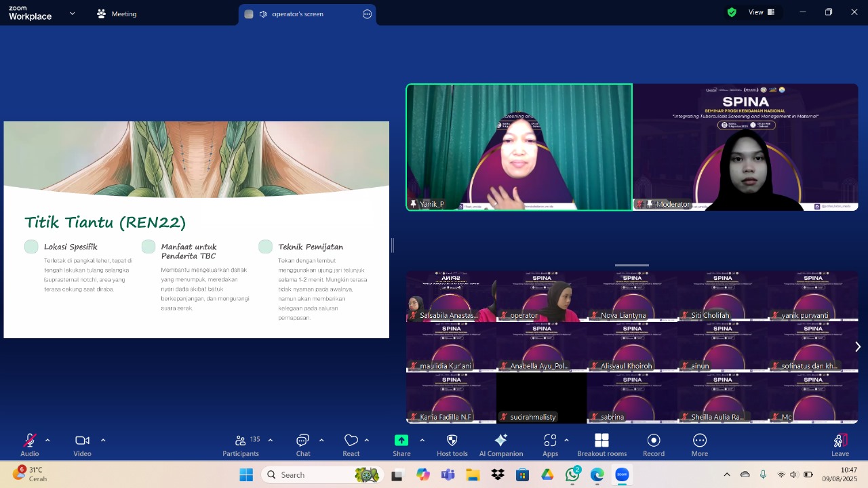This screenshot has height=488, width=868.
Task: Go to next page of participant gallery
Action: click(858, 346)
